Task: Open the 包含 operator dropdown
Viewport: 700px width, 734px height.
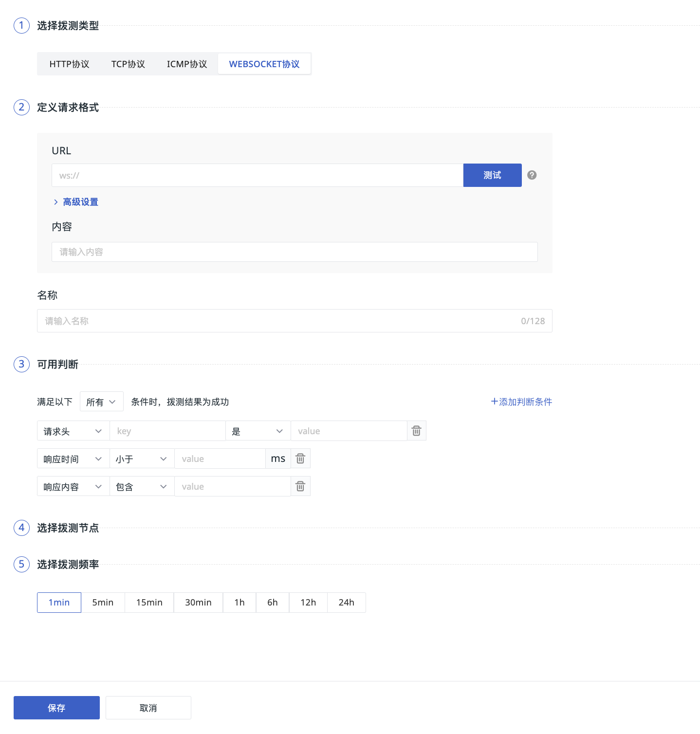Action: click(x=142, y=487)
